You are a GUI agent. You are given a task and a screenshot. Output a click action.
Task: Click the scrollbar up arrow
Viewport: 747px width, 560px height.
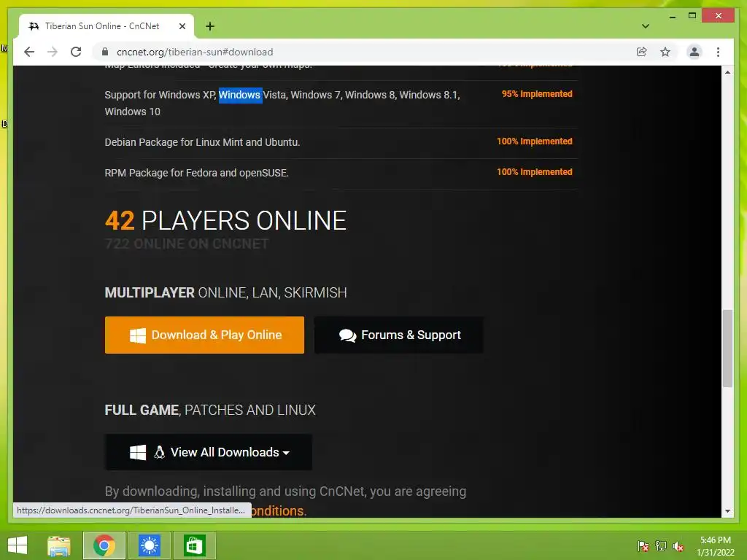coord(727,72)
